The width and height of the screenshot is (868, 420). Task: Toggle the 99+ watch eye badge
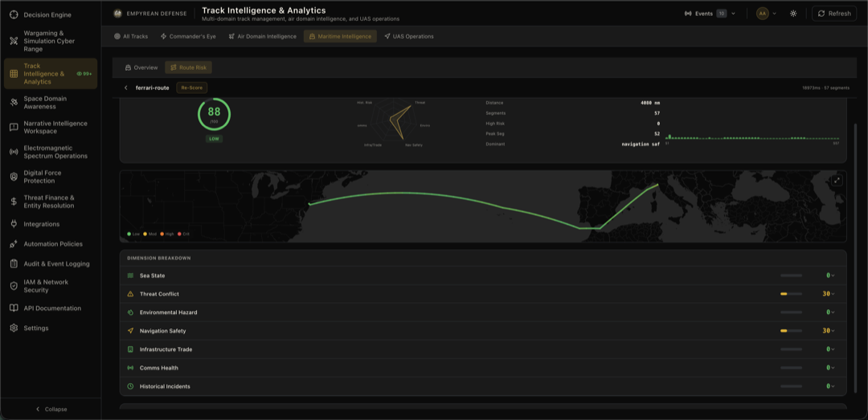point(84,74)
